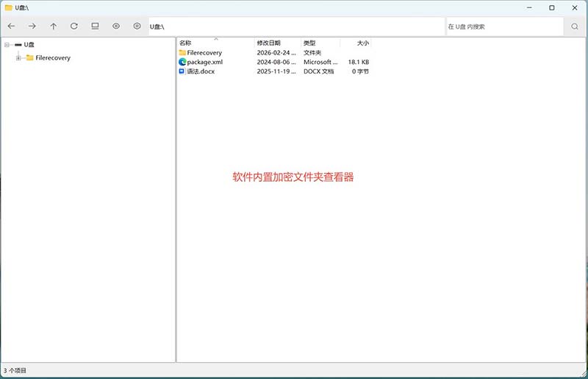Click the 文件夹 type cell
Image resolution: width=588 pixels, height=379 pixels.
pyautogui.click(x=312, y=52)
